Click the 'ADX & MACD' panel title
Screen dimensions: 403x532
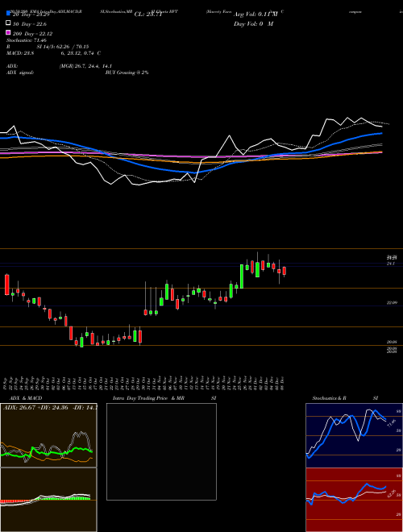pyautogui.click(x=26, y=398)
